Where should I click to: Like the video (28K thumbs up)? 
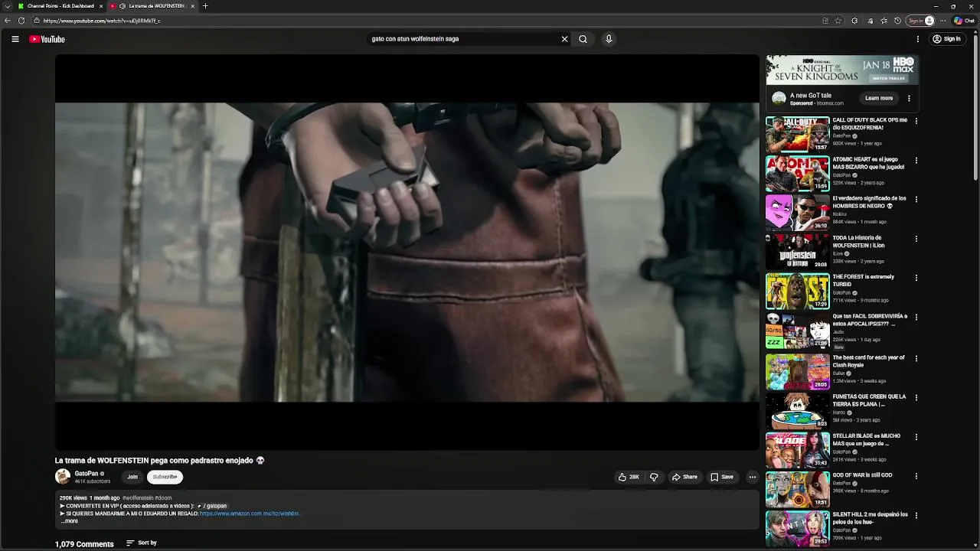point(629,477)
